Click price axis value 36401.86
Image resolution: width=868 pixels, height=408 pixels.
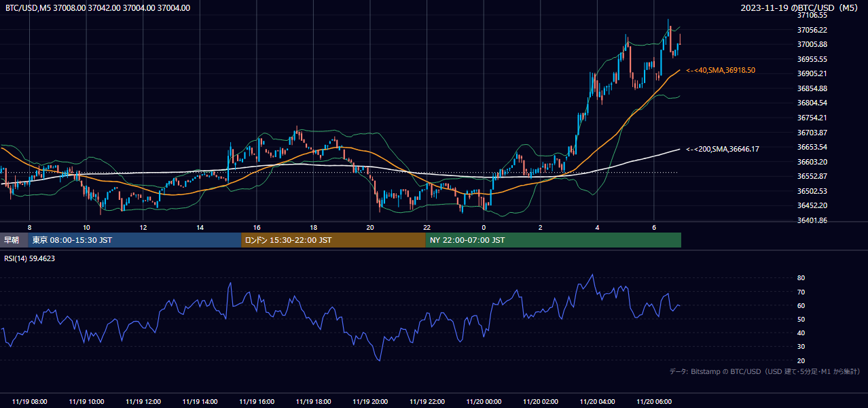(x=812, y=220)
